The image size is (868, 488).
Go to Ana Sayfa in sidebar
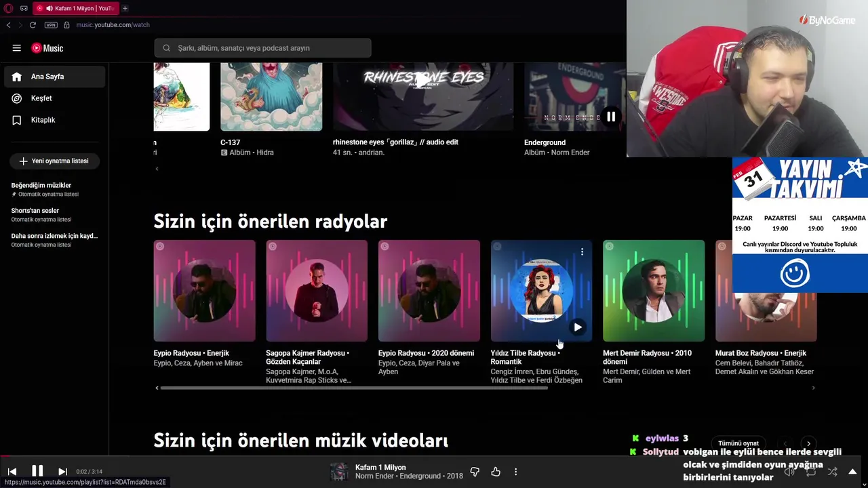54,77
